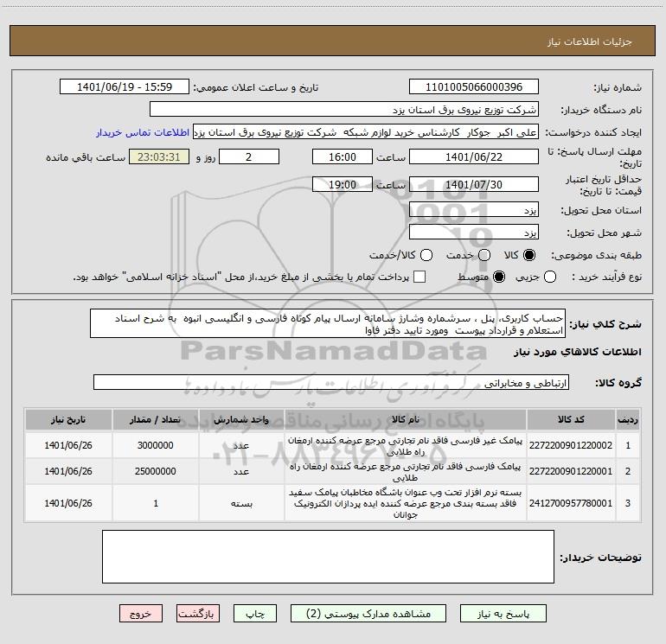Image resolution: width=666 pixels, height=644 pixels.
Task: Click the quantity cell 3000000
Action: pyautogui.click(x=156, y=445)
